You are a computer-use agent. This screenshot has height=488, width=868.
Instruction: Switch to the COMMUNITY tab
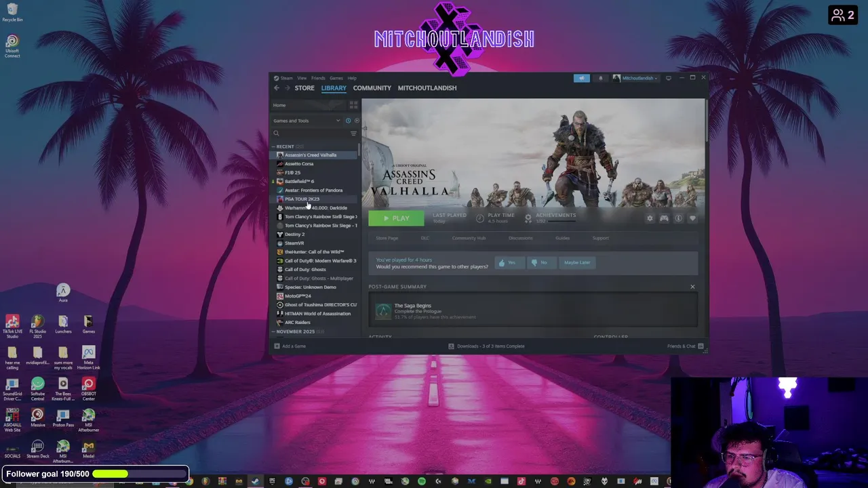coord(372,88)
